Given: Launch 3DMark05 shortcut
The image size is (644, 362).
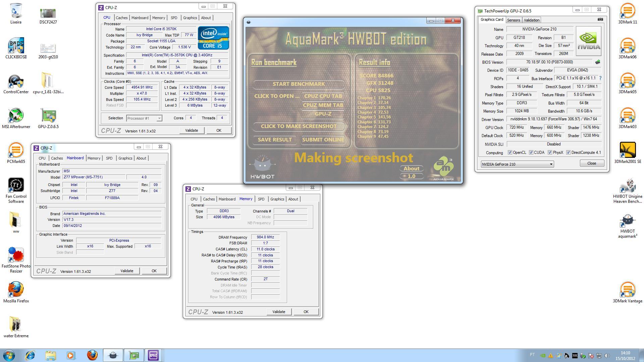Looking at the screenshot, I should tap(628, 83).
